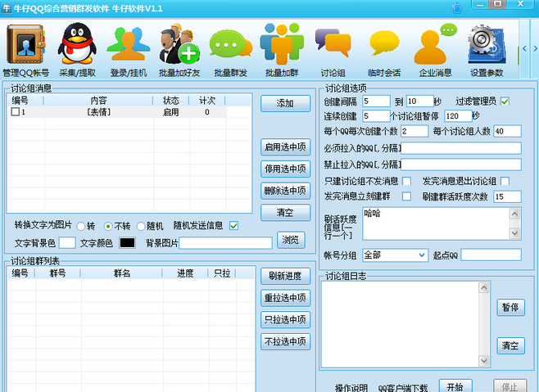The width and height of the screenshot is (539, 392).
Task: Click the 创建间隔 start value field
Action: click(x=376, y=101)
